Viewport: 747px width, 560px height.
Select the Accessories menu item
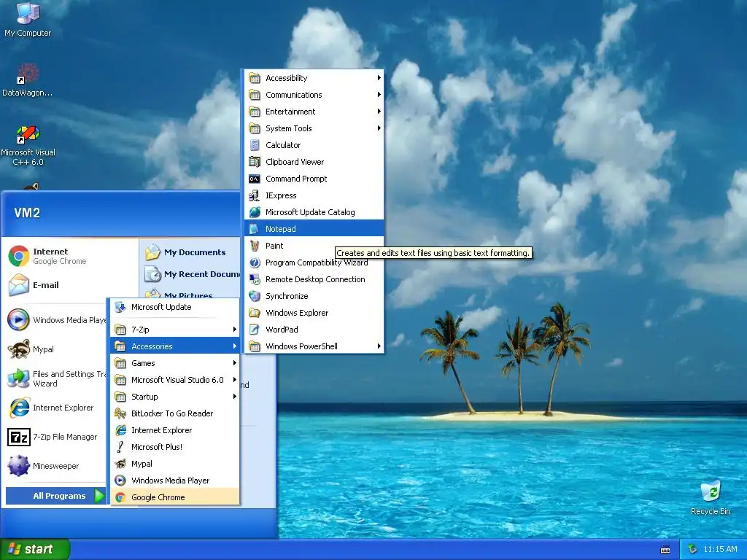174,346
